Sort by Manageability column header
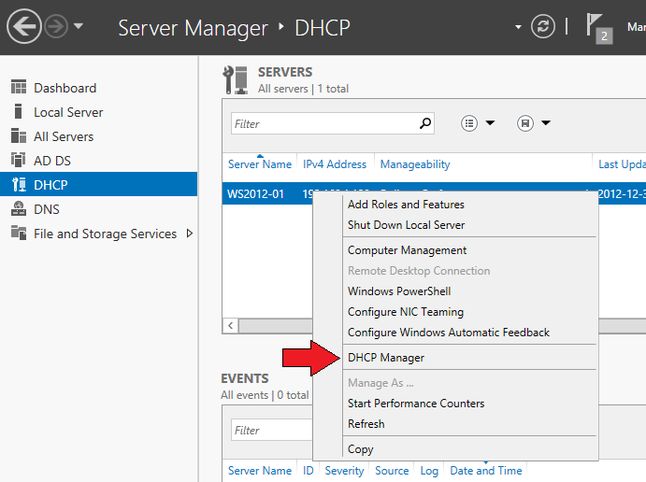The image size is (646, 482). [x=415, y=164]
